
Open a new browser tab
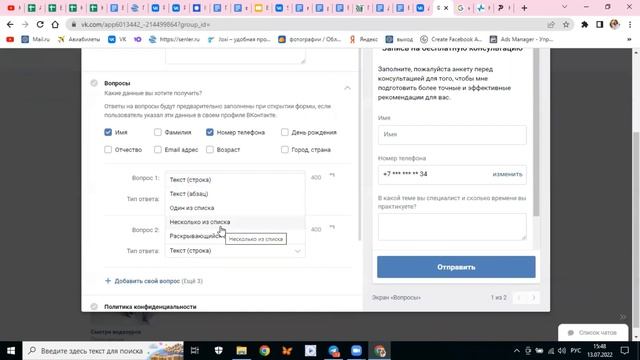524,8
